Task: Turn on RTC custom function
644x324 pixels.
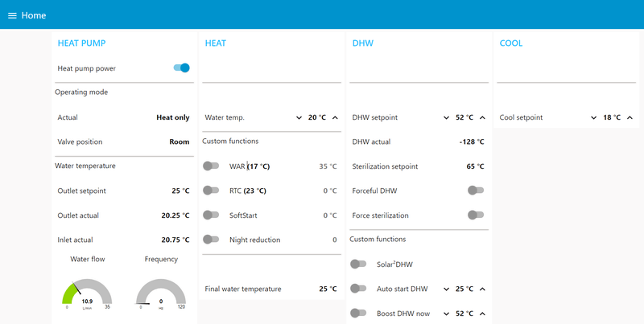Action: tap(211, 191)
